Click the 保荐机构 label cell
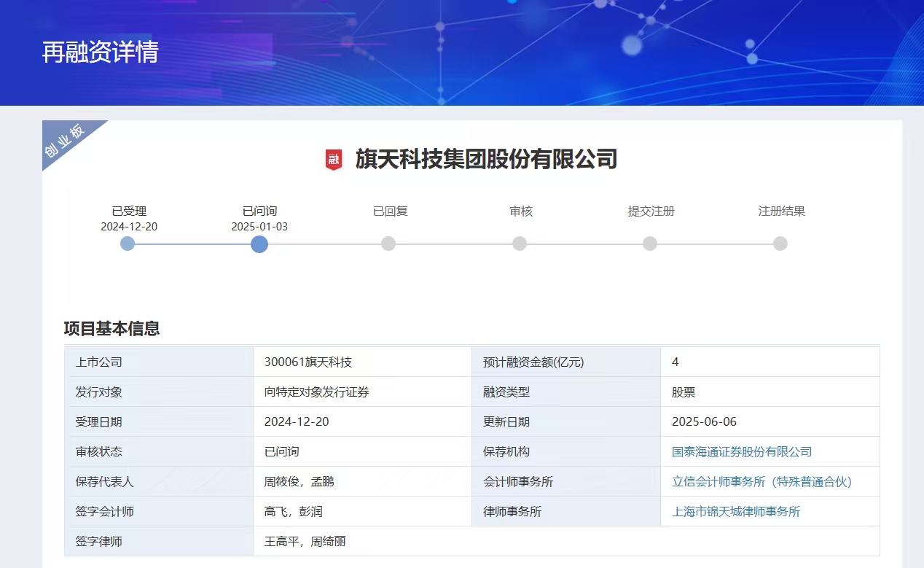 (566, 451)
